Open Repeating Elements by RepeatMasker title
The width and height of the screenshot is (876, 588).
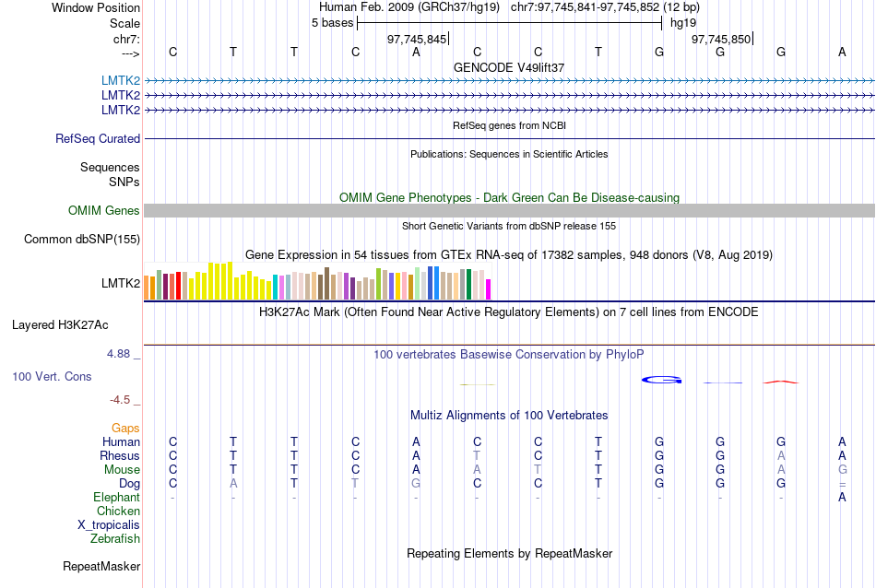point(509,553)
